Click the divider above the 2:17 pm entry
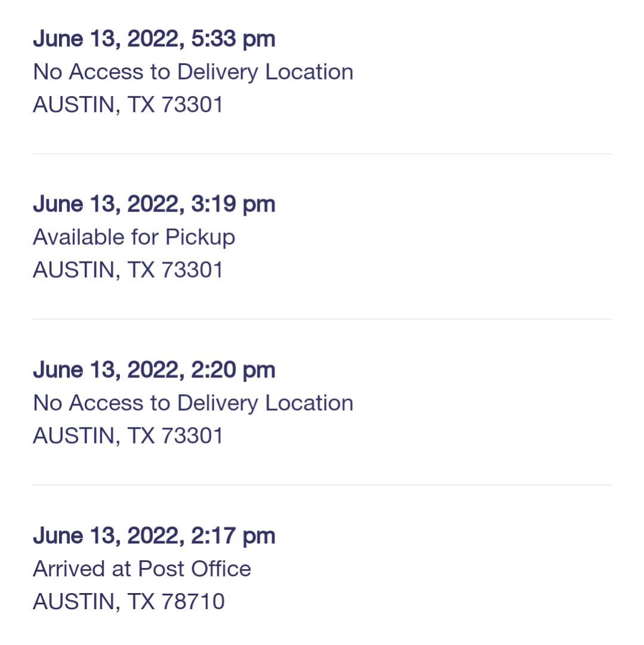The width and height of the screenshot is (644, 645). coord(322,485)
